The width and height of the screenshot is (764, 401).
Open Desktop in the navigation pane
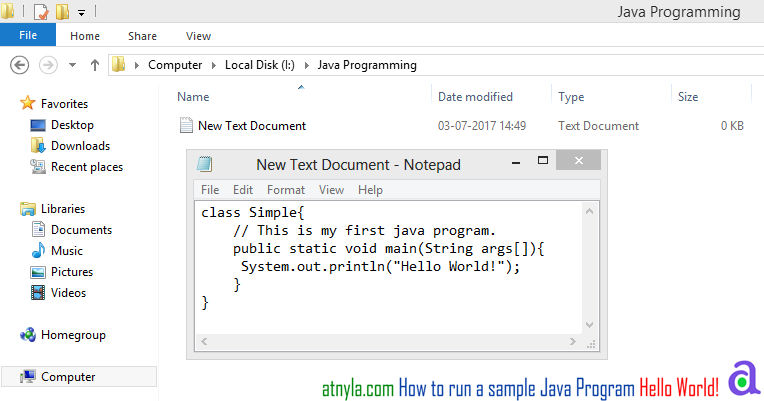pos(72,125)
